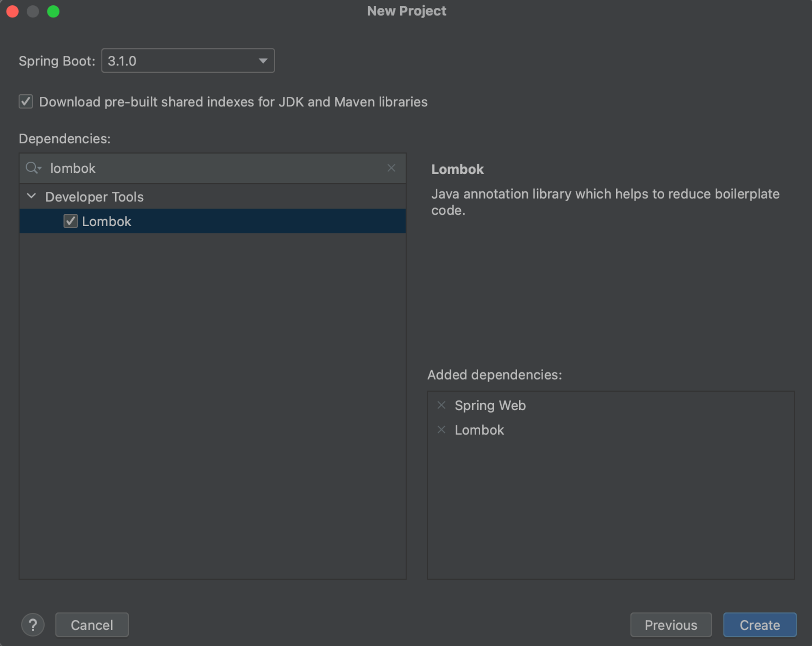Remove Spring Web from added dependencies
This screenshot has width=812, height=646.
pyautogui.click(x=441, y=405)
